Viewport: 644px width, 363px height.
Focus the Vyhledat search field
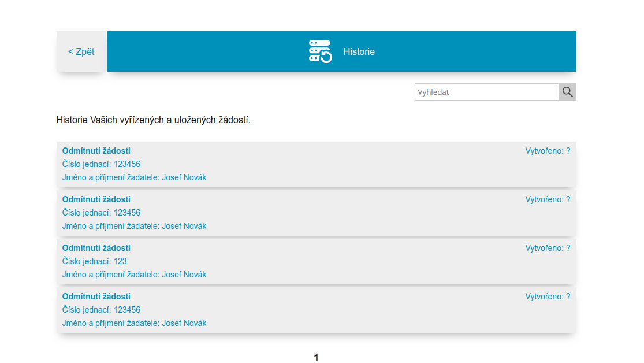tap(486, 92)
